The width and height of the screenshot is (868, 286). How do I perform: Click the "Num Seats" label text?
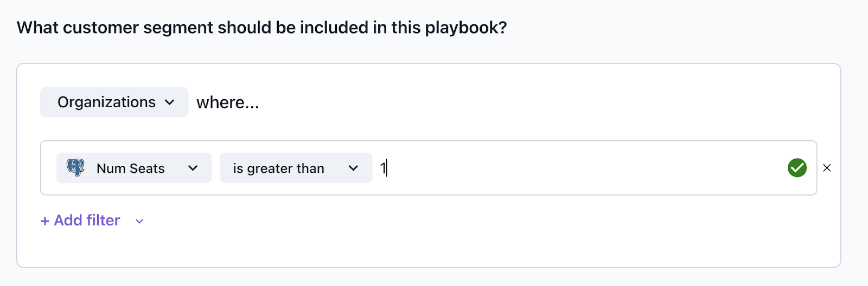tap(130, 168)
